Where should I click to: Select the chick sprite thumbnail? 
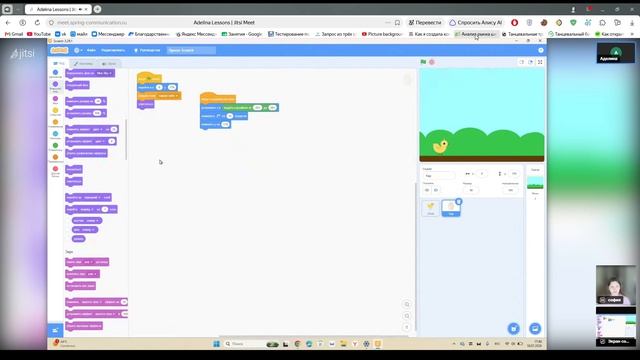click(431, 208)
